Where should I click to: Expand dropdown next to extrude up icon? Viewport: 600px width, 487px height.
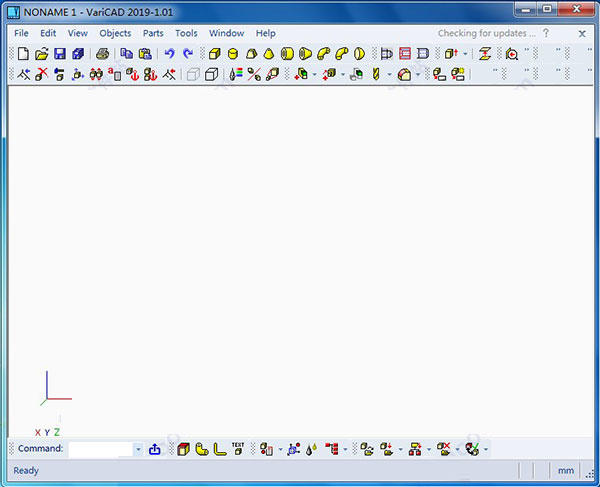tap(465, 54)
